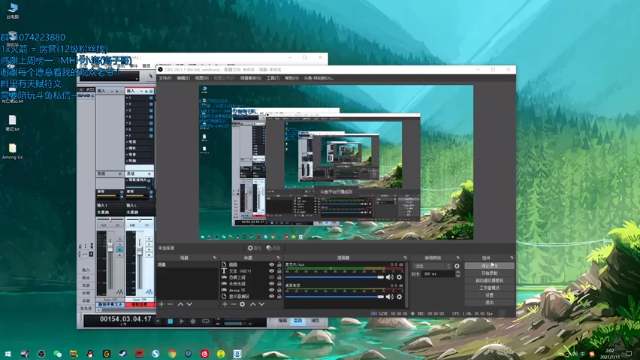Click the Cubase time display 00154.03.04.17
The height and width of the screenshot is (360, 640).
pyautogui.click(x=125, y=319)
